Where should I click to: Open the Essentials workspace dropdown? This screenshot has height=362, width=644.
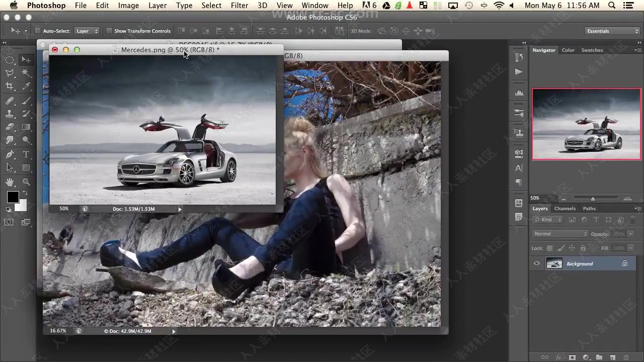[x=612, y=31]
